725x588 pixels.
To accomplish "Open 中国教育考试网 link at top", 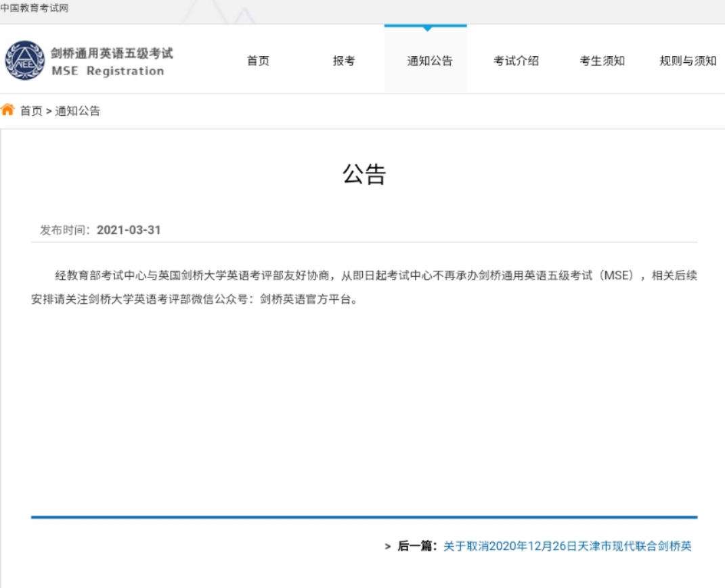I will click(x=35, y=8).
